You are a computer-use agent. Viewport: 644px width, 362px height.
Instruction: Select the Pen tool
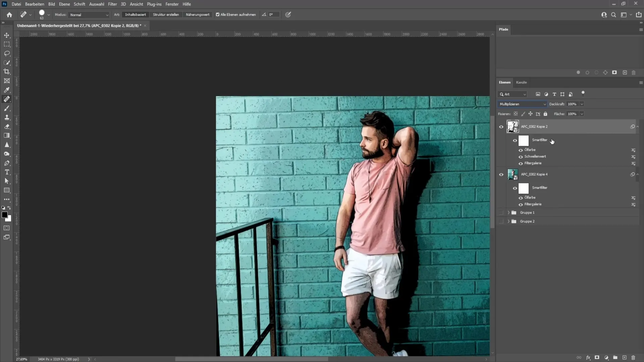[x=7, y=163]
